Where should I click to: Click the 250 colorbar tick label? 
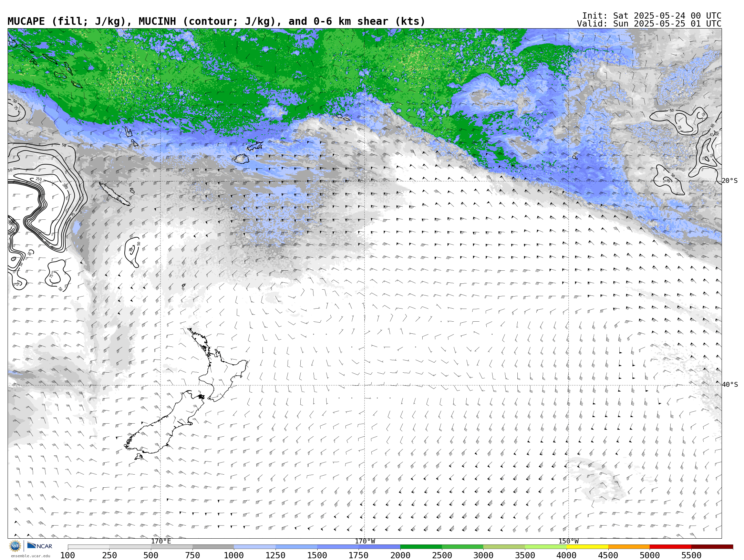pyautogui.click(x=109, y=556)
